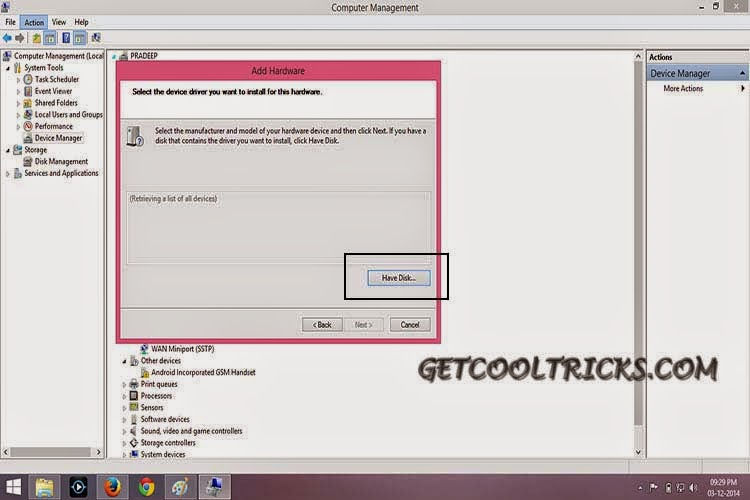This screenshot has height=500, width=750.
Task: Click the Processors chip icon
Action: pos(134,396)
